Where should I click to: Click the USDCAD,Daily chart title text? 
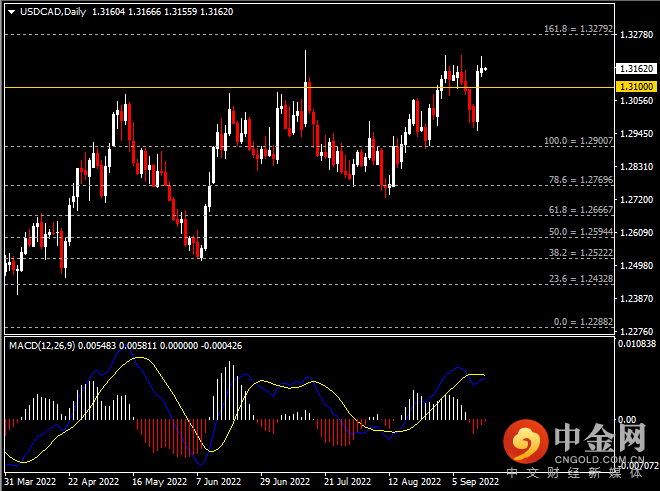pos(53,12)
